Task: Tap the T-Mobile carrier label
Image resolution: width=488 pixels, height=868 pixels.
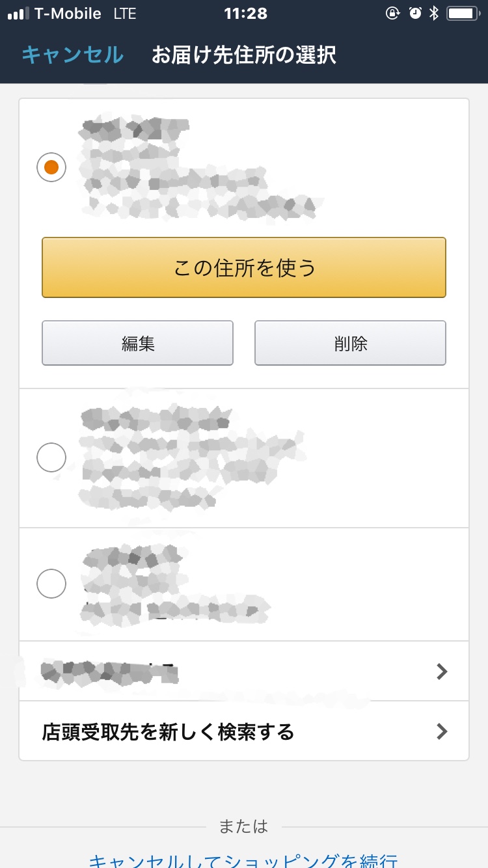Action: tap(68, 14)
